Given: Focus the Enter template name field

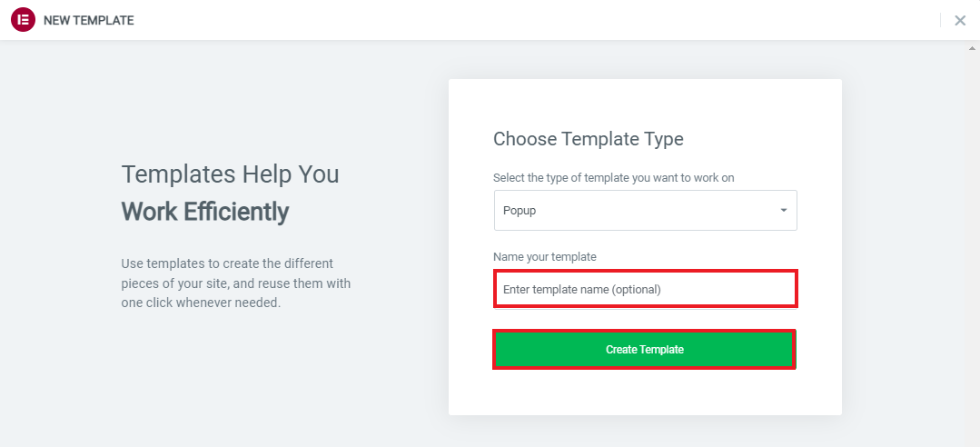Looking at the screenshot, I should tap(645, 289).
